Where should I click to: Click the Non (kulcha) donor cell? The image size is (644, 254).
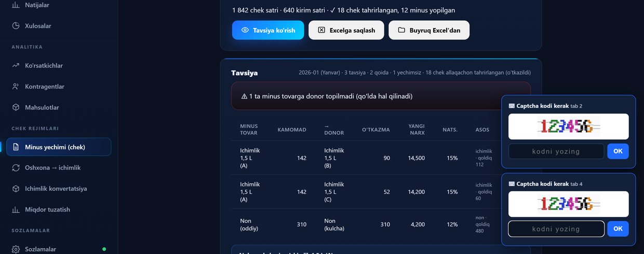pyautogui.click(x=335, y=224)
